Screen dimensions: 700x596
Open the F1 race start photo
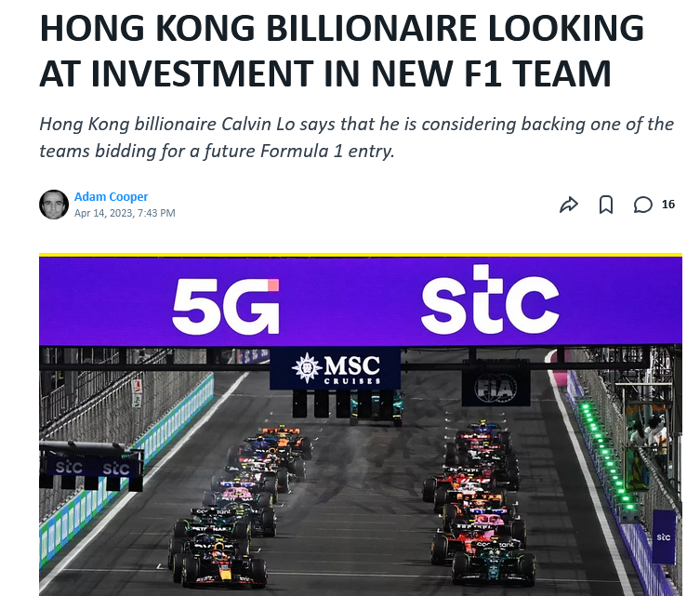point(361,425)
